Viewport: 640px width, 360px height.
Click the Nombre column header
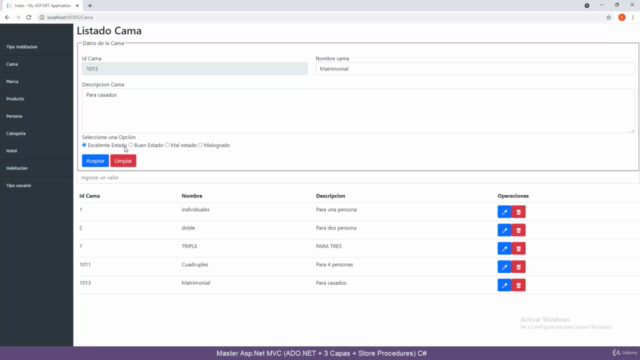(x=192, y=196)
